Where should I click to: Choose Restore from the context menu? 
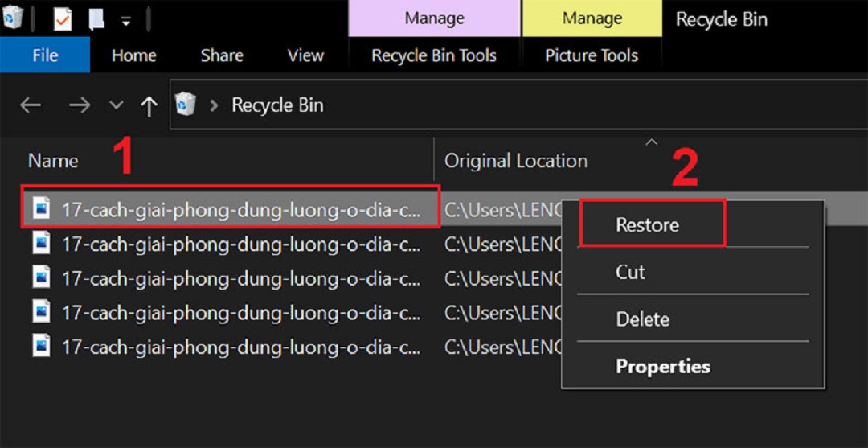coord(693,224)
